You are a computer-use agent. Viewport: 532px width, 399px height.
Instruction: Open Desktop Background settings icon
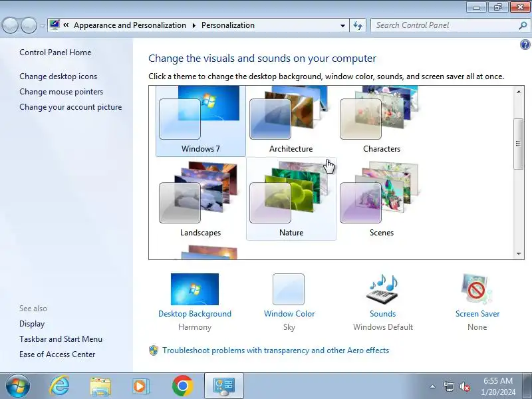[195, 289]
